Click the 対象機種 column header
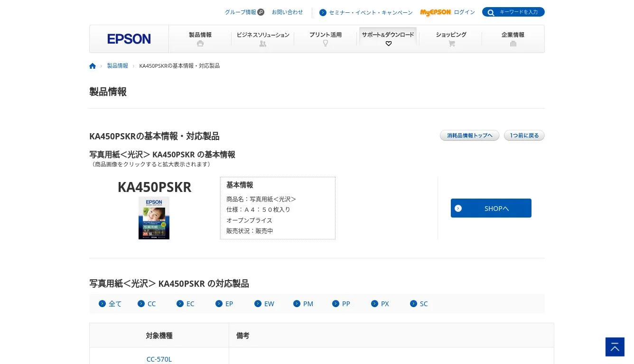 (159, 336)
